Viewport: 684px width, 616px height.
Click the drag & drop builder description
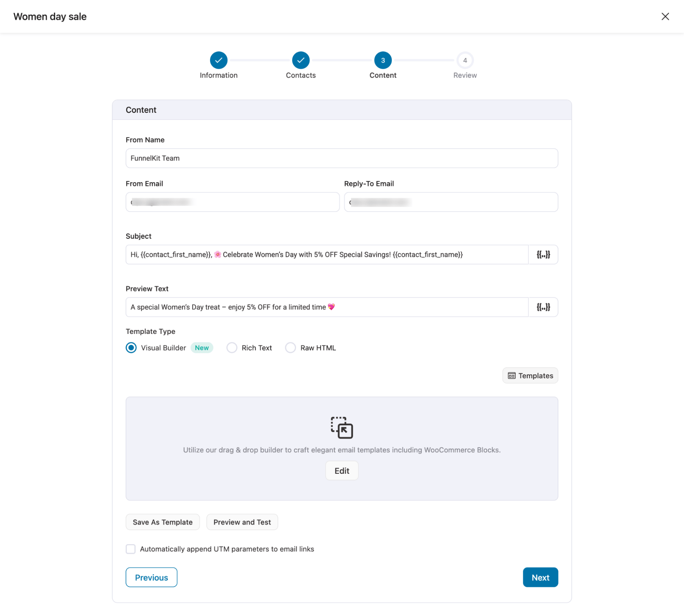tap(342, 450)
